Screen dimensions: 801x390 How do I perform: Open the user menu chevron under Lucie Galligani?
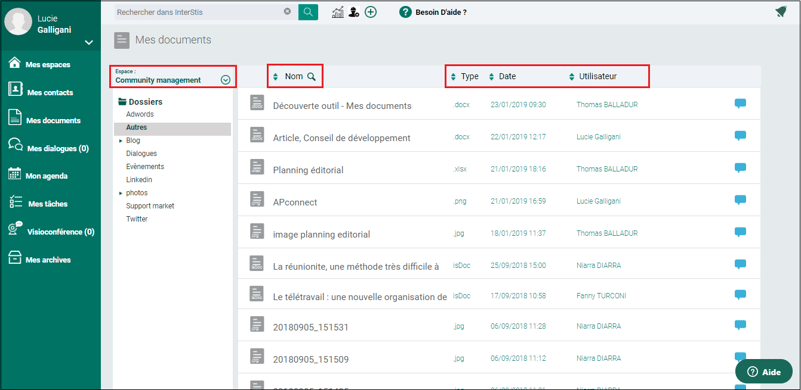click(89, 42)
